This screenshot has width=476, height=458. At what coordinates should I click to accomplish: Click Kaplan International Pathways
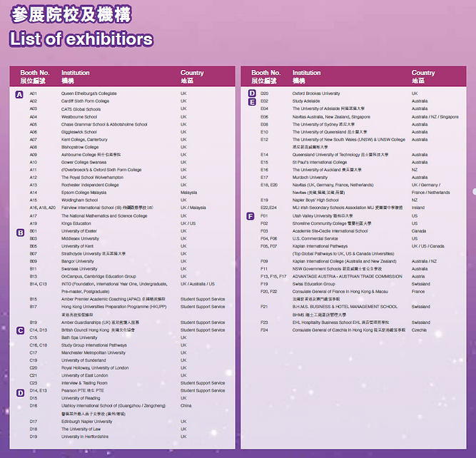point(320,246)
